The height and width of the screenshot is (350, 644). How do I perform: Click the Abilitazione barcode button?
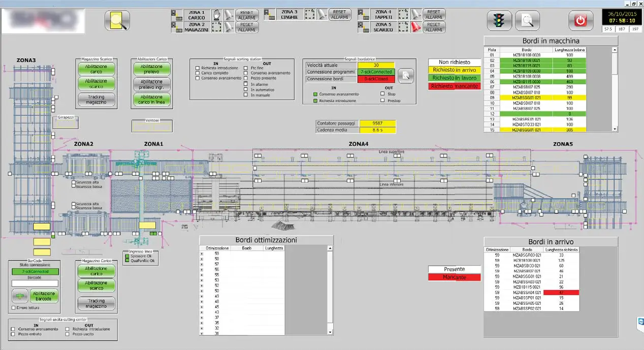pyautogui.click(x=44, y=296)
